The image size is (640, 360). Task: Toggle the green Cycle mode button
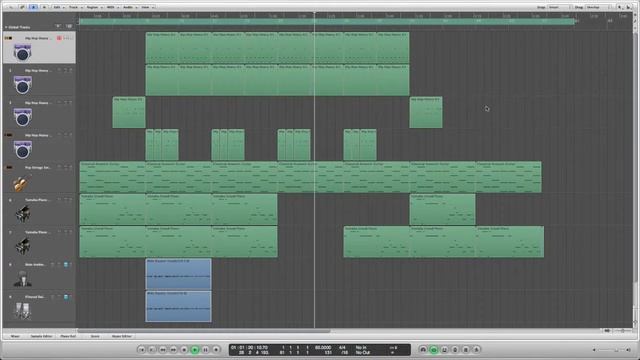coord(434,350)
